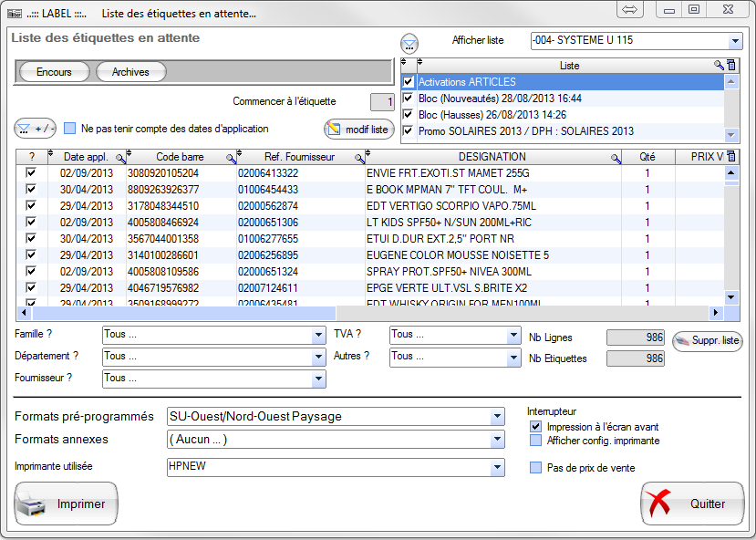Click the magnifier icon in Liste header
Viewport: 756px width, 540px height.
pos(719,66)
